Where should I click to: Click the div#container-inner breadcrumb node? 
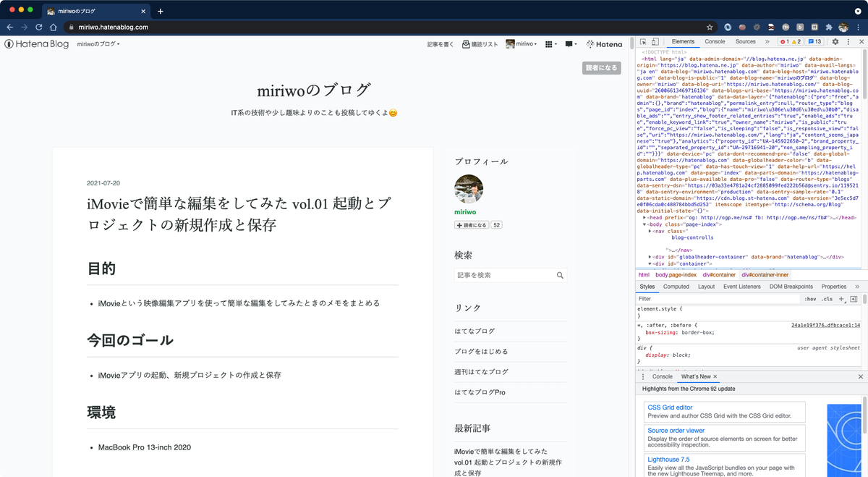(x=765, y=275)
